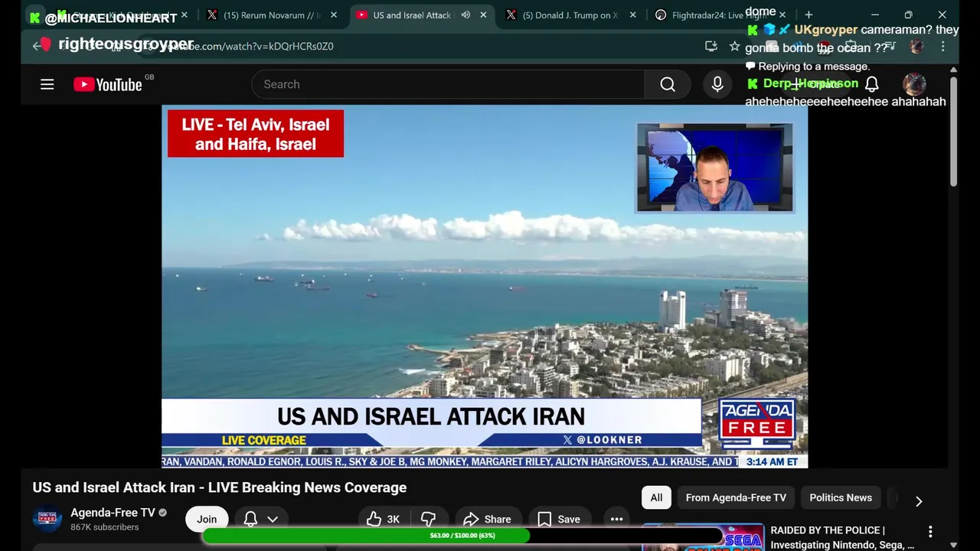The width and height of the screenshot is (980, 551).
Task: Like the video with 3K likes
Action: [383, 519]
